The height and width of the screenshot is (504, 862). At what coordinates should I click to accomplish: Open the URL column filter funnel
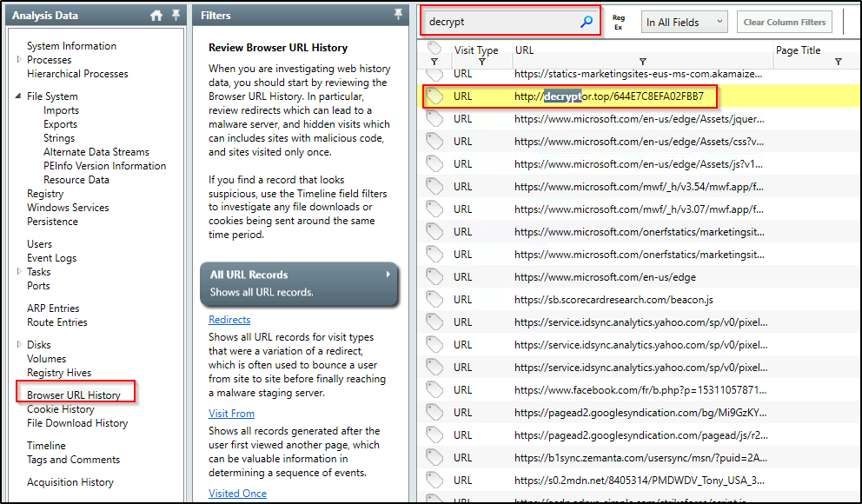pyautogui.click(x=642, y=63)
